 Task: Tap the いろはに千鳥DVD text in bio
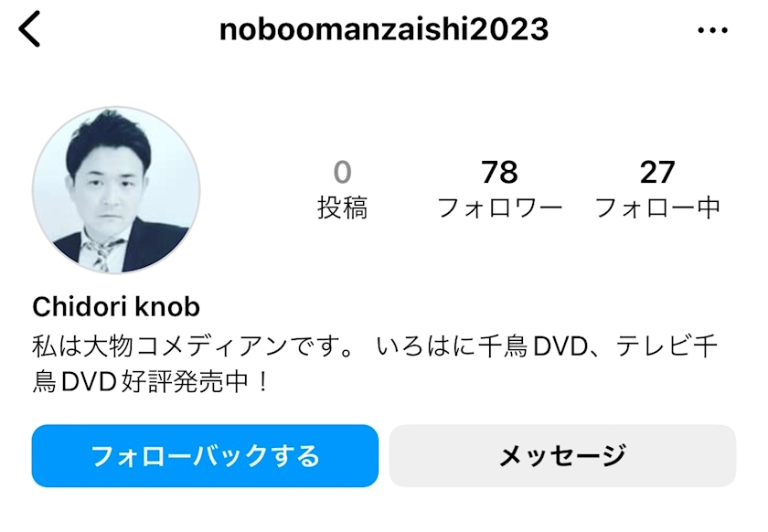[x=483, y=346]
